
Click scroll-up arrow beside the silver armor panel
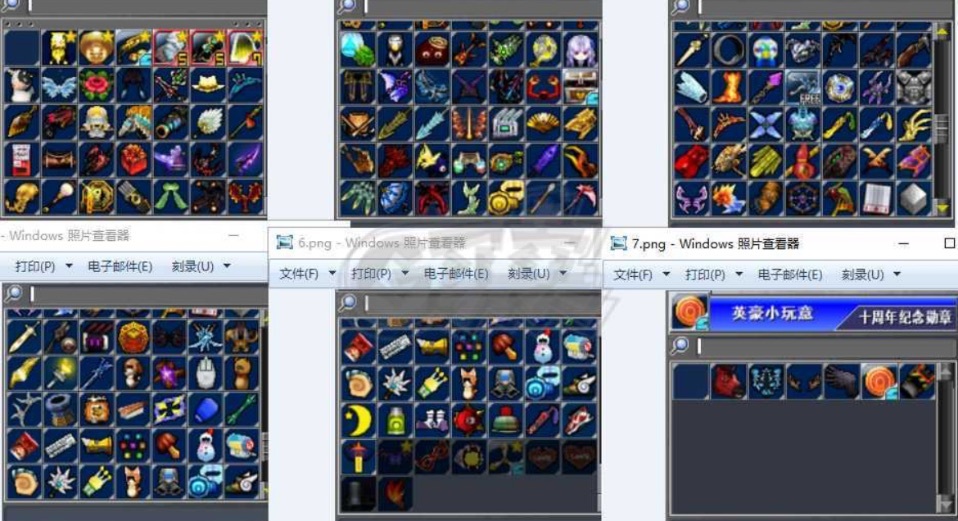pos(943,32)
